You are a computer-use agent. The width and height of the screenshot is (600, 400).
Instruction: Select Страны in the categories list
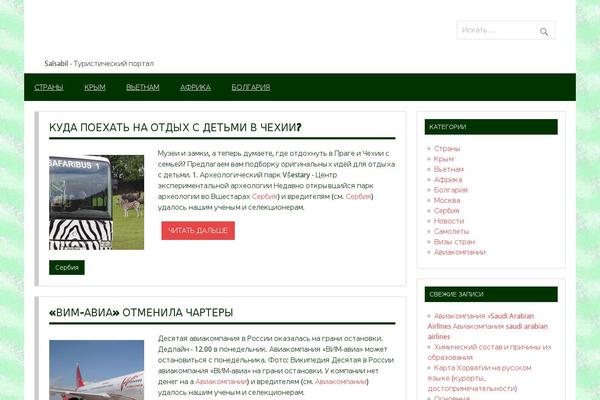447,149
